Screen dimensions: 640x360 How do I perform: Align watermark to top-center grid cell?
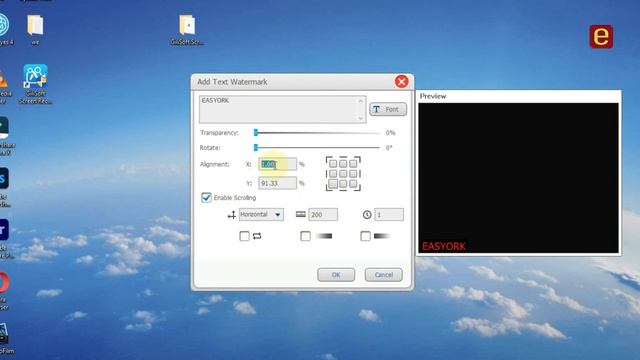(343, 164)
